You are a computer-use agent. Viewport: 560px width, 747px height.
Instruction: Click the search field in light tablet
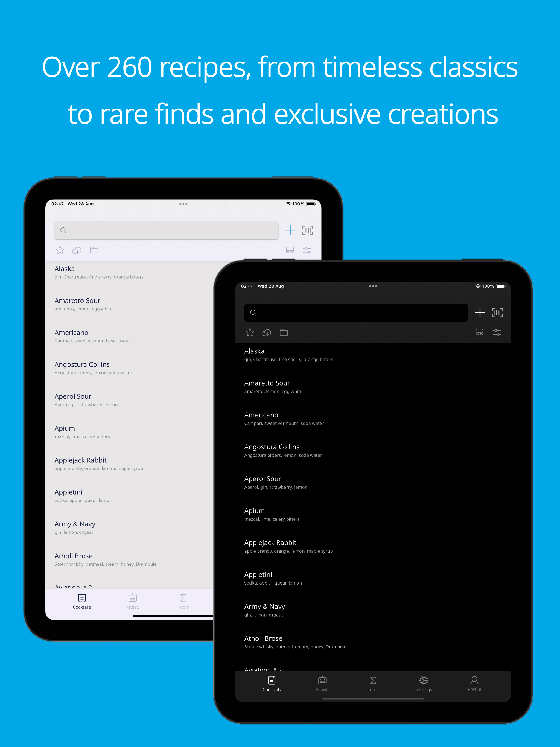click(x=166, y=230)
